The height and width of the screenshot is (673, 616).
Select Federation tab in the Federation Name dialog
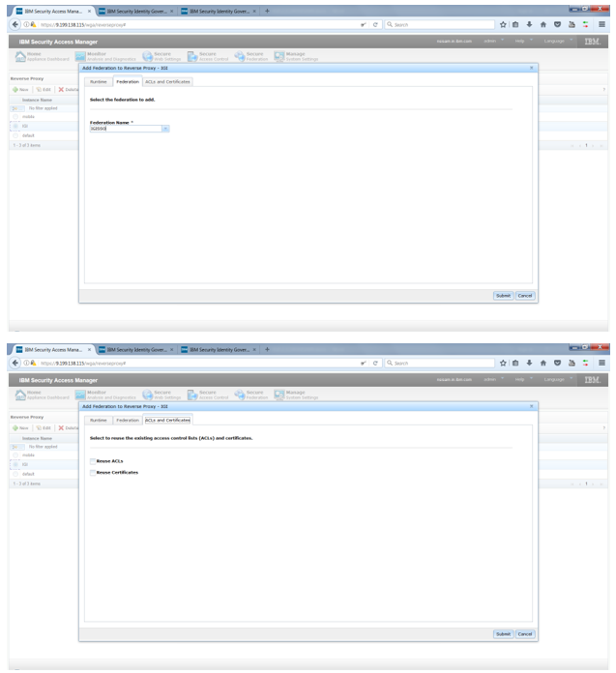coord(128,81)
